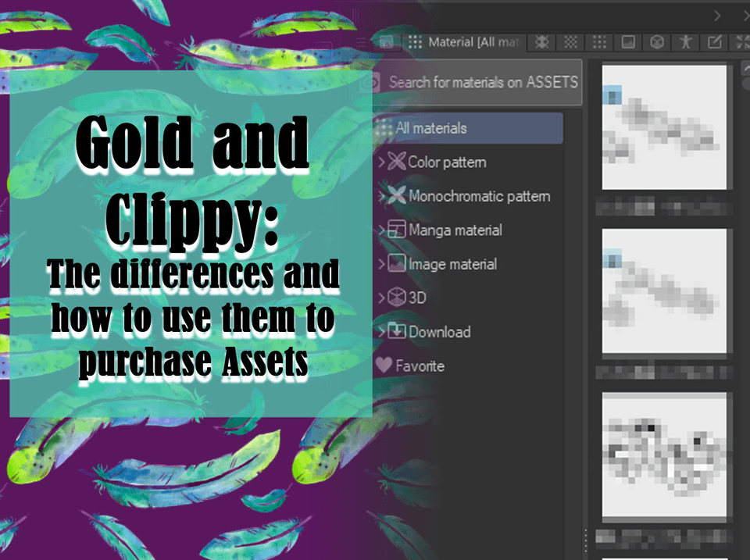This screenshot has height=560, width=750.
Task: Open the material property editor icon
Action: (x=713, y=43)
